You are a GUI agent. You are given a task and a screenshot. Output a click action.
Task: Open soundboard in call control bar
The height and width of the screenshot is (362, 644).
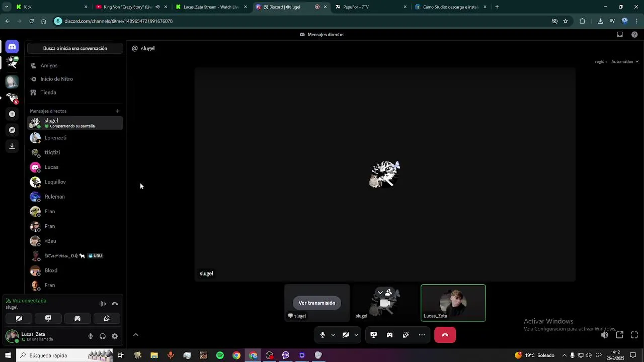point(406,335)
